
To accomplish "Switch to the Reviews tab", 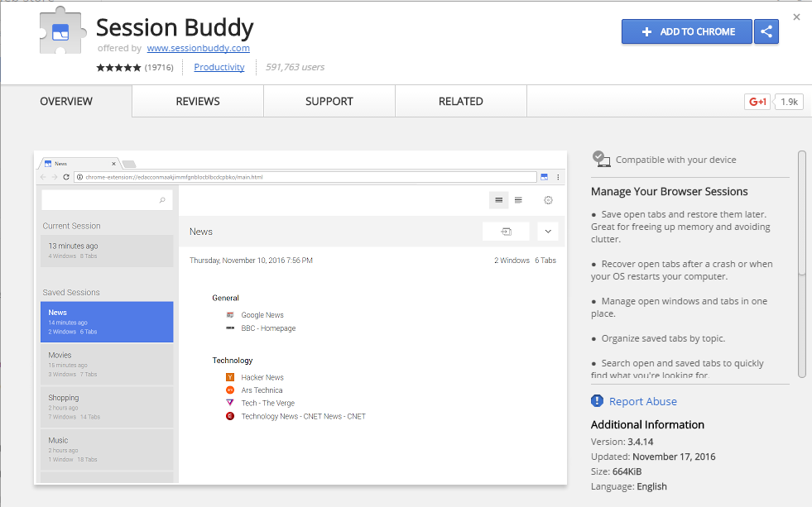I will [198, 102].
